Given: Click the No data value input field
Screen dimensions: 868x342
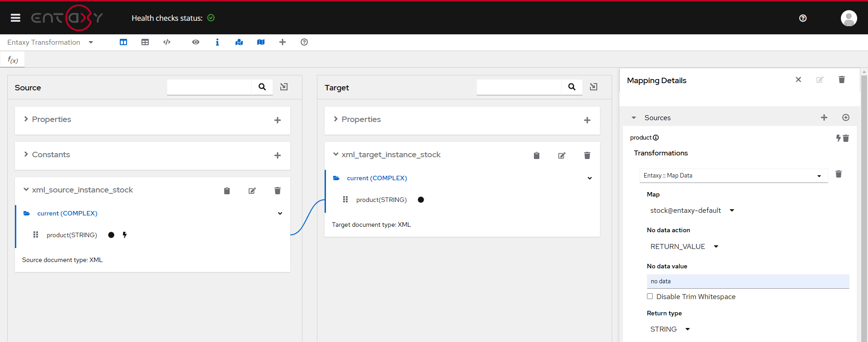Looking at the screenshot, I should coord(748,281).
